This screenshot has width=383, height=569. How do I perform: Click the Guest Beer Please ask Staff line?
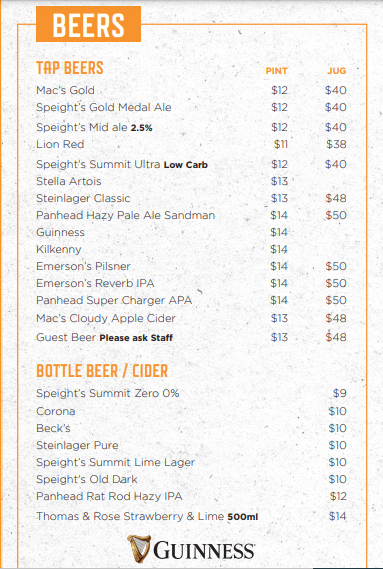105,337
